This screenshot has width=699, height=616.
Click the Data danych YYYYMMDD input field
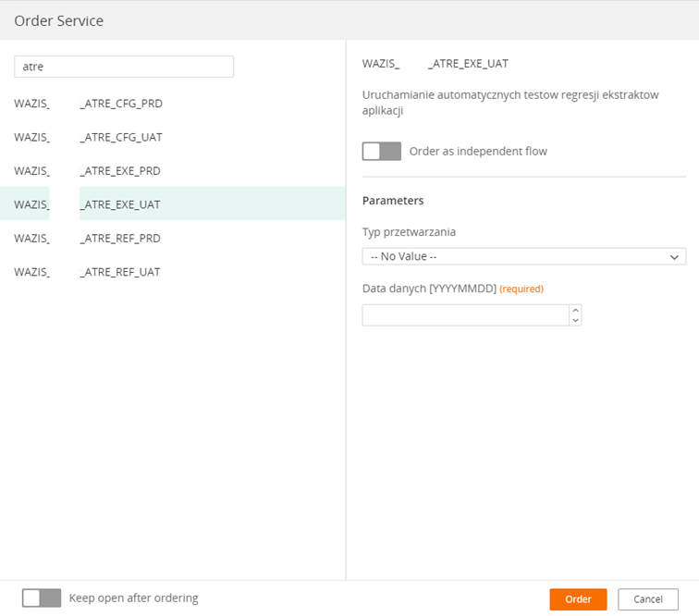point(465,315)
